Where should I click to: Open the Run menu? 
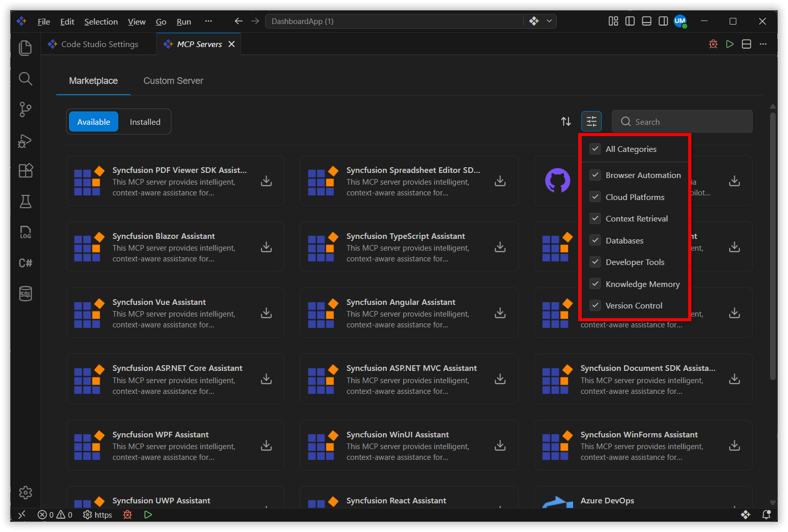(184, 21)
